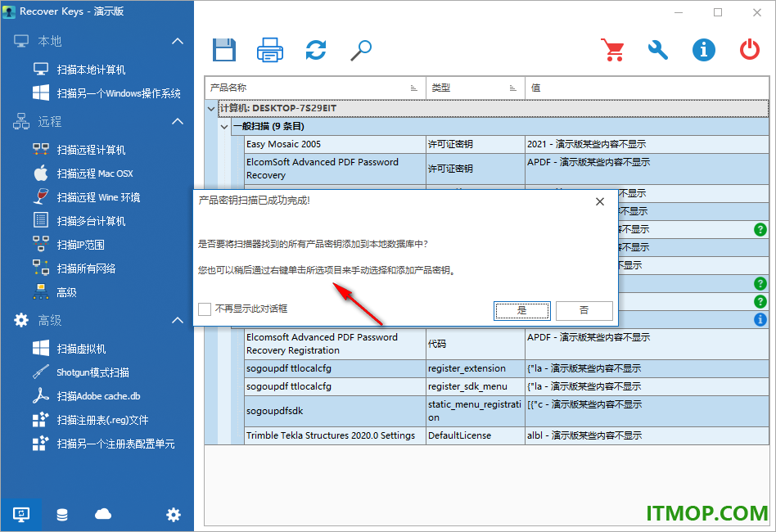Click the red power exit icon
The width and height of the screenshot is (776, 532).
pos(749,50)
